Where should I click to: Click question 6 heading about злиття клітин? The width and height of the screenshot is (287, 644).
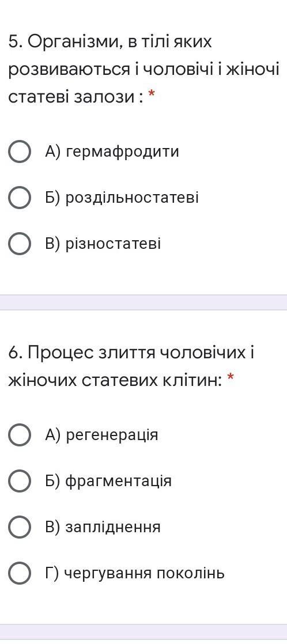(x=131, y=366)
